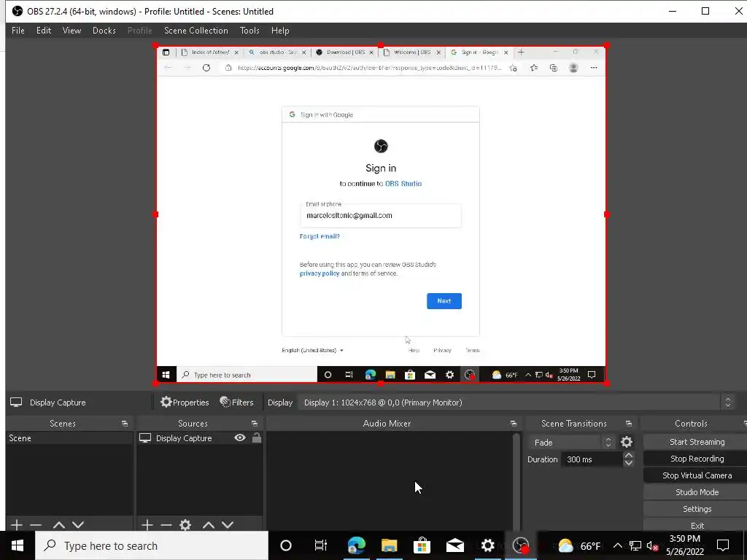Screen dimensions: 747x560
Task: Decrease the transition Duration with down arrow
Action: 628,463
